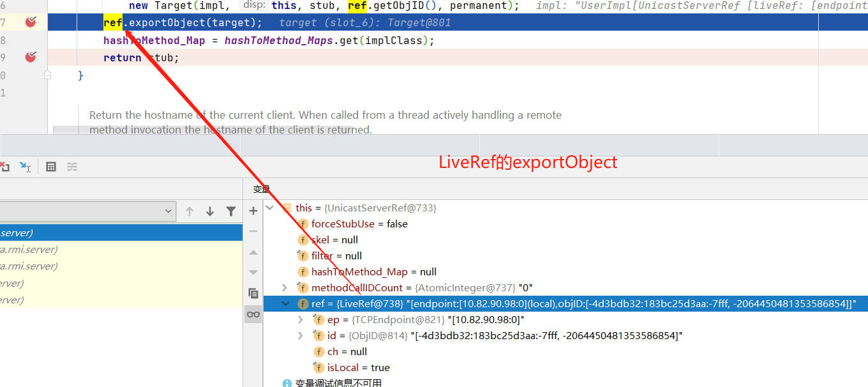Expand the ep TCPEndpoint@821 node
The width and height of the screenshot is (868, 387).
coord(301,320)
